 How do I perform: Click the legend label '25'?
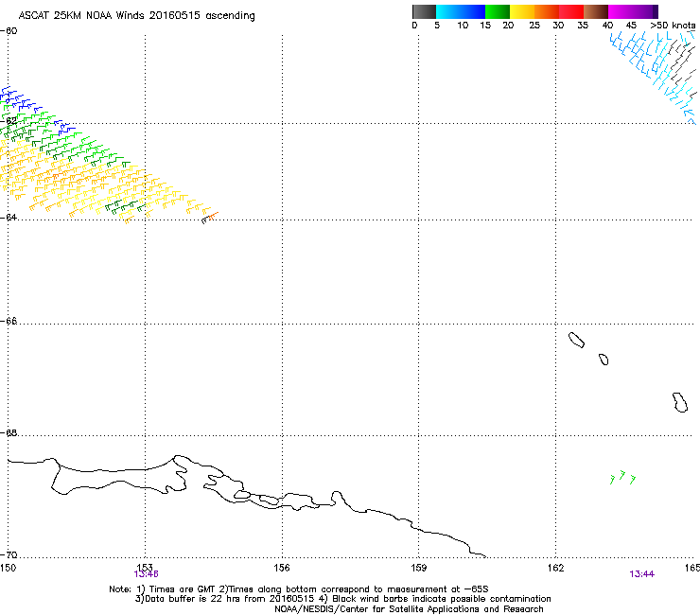534,26
